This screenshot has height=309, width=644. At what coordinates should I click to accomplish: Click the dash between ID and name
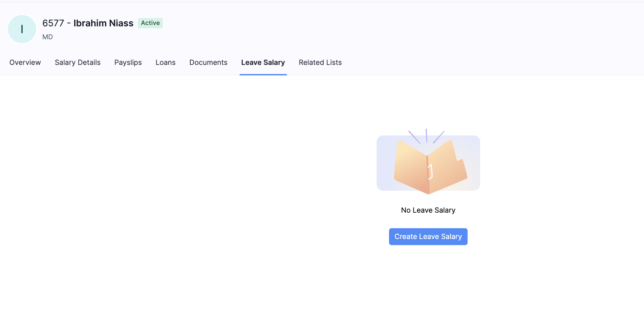click(x=69, y=23)
